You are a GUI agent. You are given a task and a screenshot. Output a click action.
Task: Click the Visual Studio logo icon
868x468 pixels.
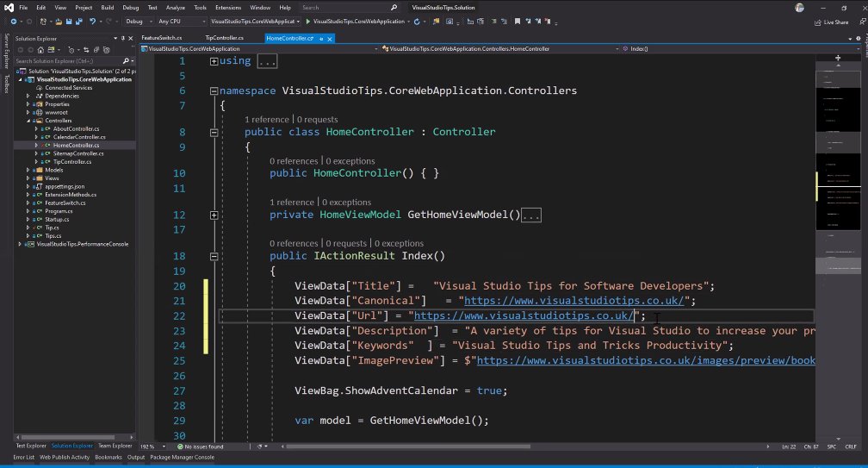[x=9, y=8]
